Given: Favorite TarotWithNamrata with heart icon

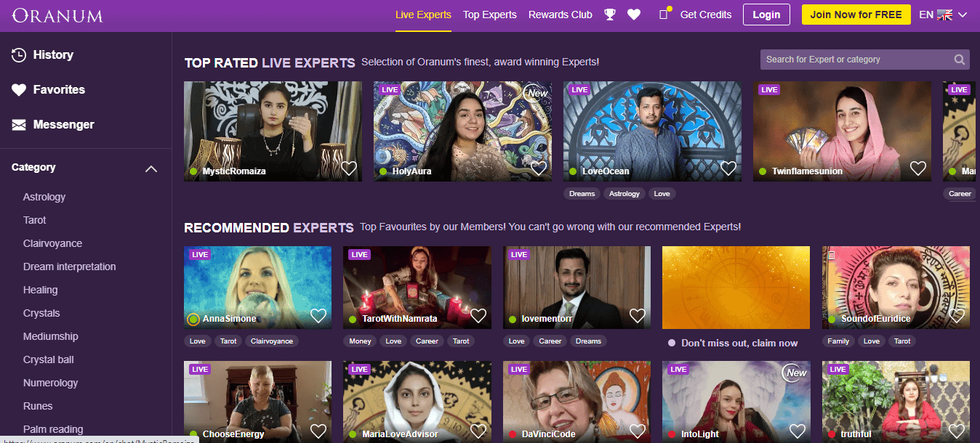Looking at the screenshot, I should tap(478, 316).
